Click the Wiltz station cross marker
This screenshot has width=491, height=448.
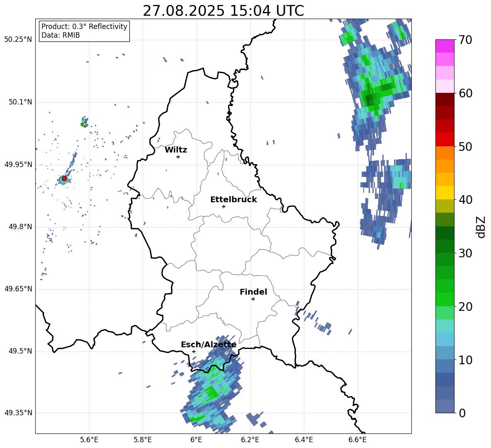pyautogui.click(x=178, y=157)
